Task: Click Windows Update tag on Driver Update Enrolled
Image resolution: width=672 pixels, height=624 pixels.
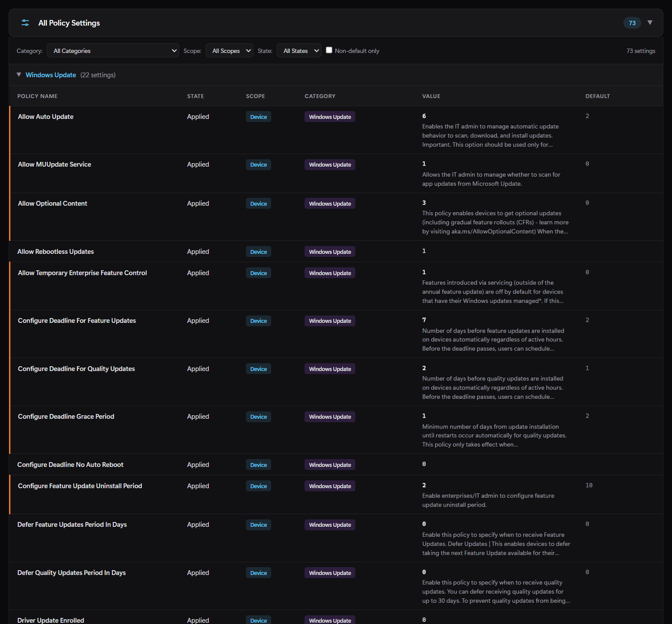Action: pos(330,620)
